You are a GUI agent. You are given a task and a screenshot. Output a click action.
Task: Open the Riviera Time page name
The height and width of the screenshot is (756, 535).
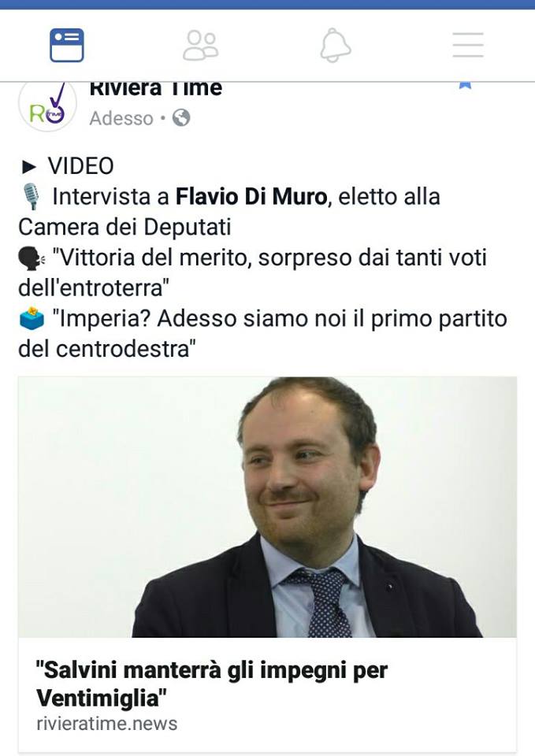pos(156,89)
